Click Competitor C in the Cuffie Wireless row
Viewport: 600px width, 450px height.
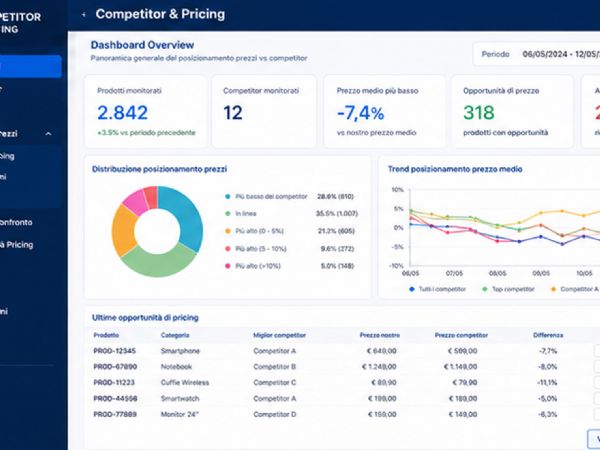click(x=274, y=383)
